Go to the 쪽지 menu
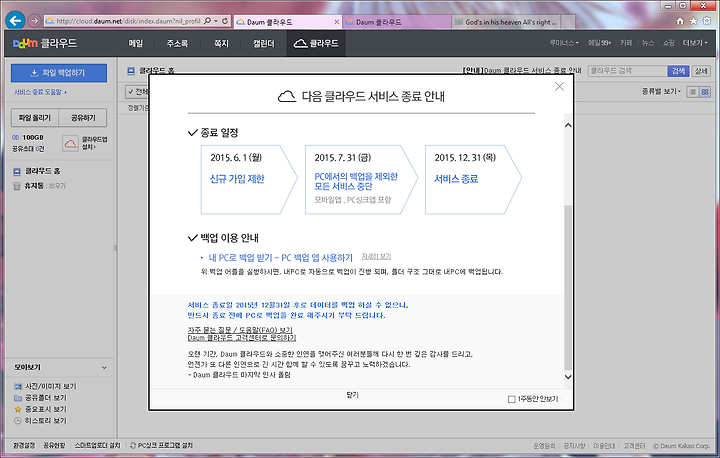Viewport: 720px width, 458px height. point(221,43)
